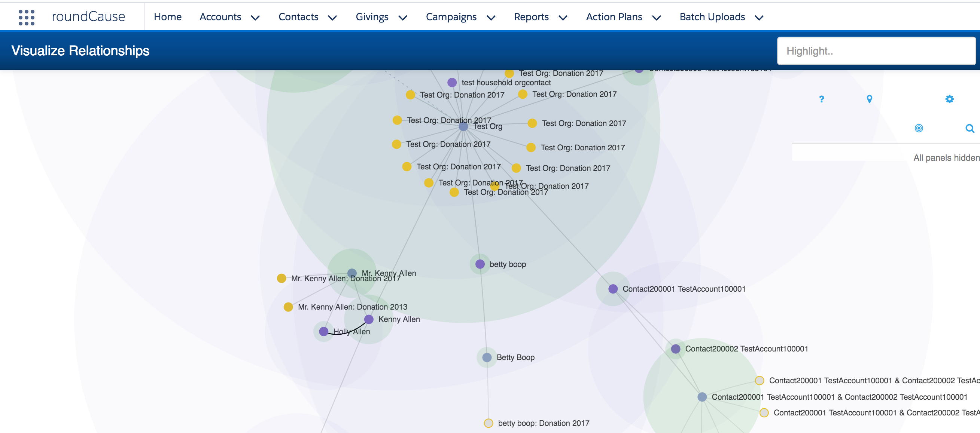Viewport: 980px width, 433px height.
Task: Click the test household orgcontact label
Action: 506,83
